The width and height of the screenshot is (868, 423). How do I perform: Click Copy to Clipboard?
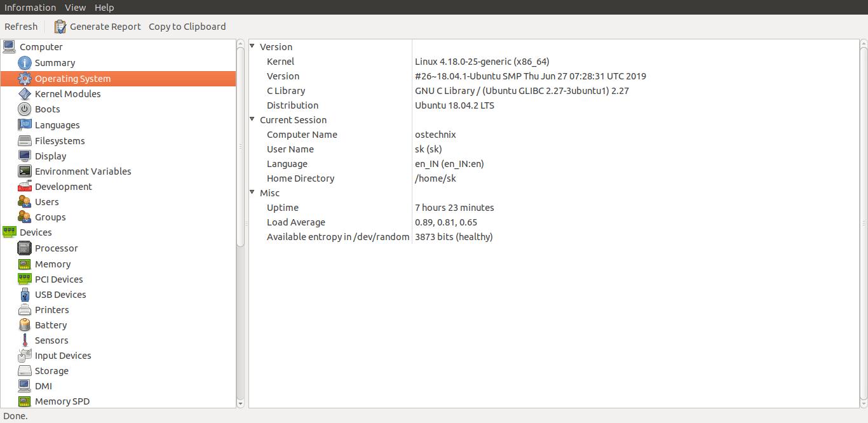tap(187, 26)
